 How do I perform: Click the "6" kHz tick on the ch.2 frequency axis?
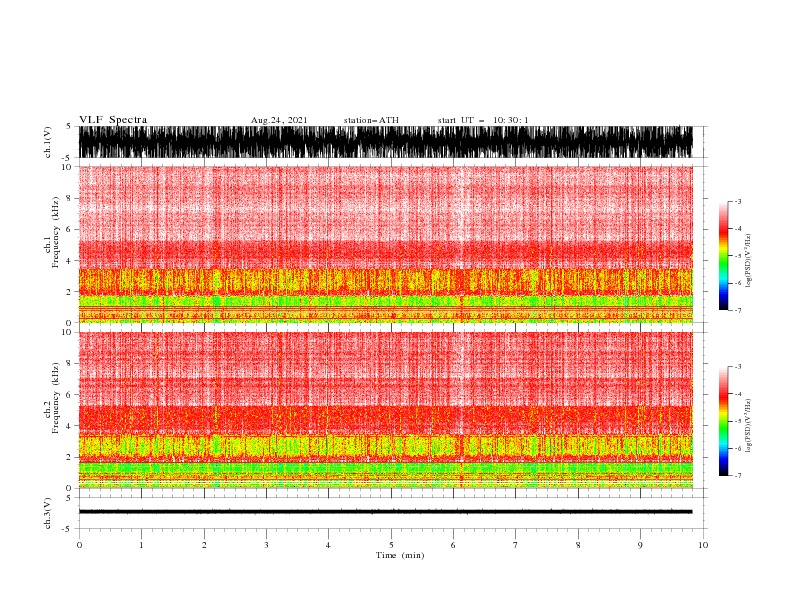coord(70,395)
